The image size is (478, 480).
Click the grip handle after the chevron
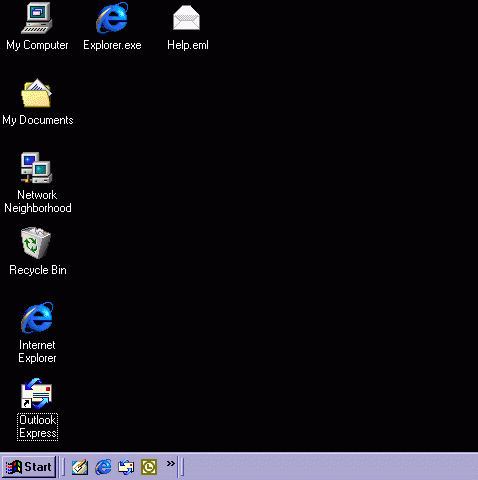182,467
